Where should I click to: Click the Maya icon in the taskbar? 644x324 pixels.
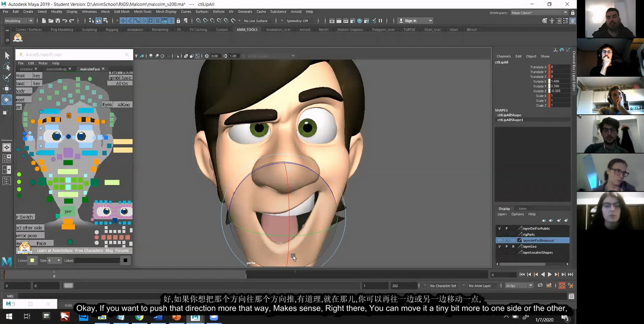(x=195, y=317)
